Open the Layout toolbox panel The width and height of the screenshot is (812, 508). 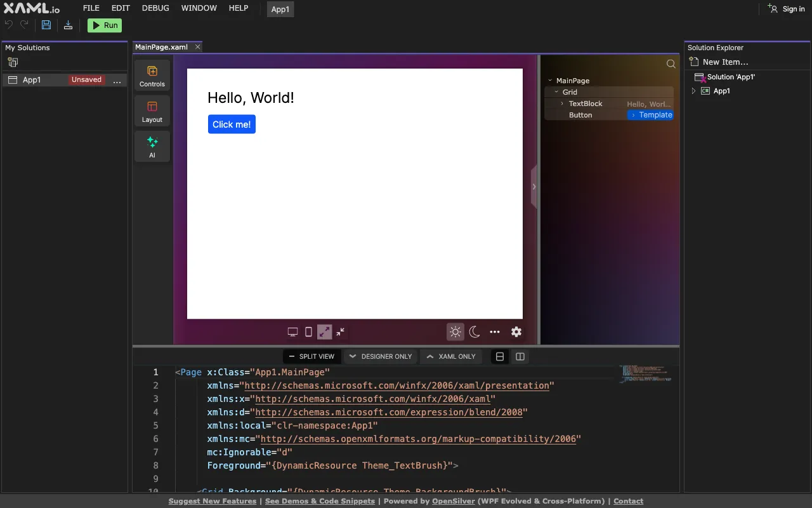152,112
